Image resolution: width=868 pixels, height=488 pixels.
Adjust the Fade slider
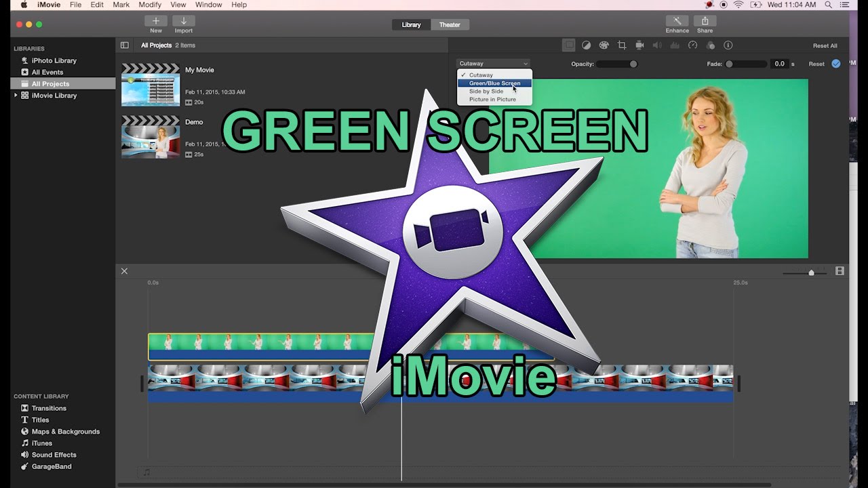tap(746, 64)
